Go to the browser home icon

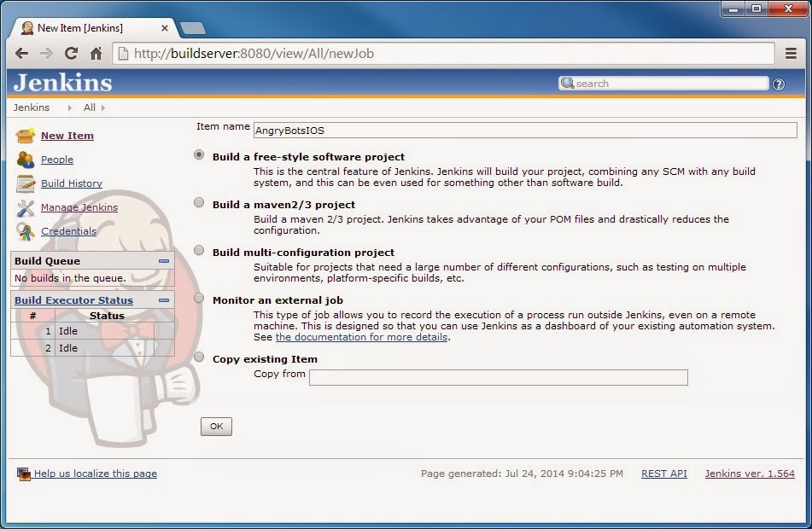pos(96,53)
